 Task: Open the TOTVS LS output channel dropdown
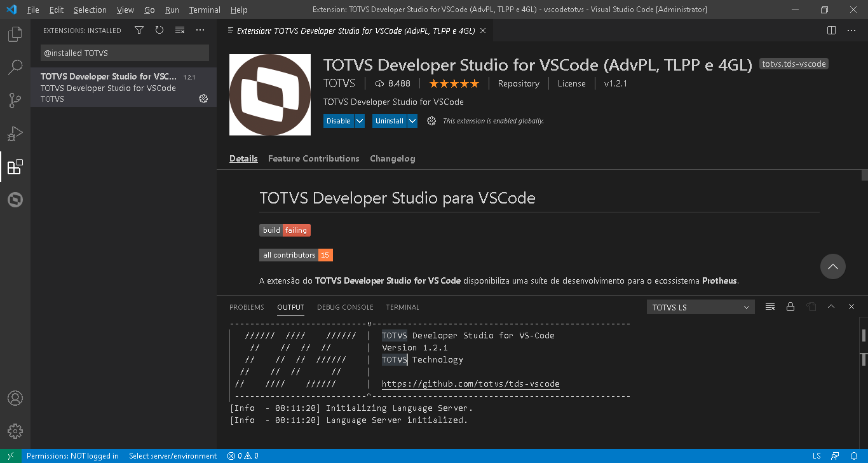click(x=700, y=307)
